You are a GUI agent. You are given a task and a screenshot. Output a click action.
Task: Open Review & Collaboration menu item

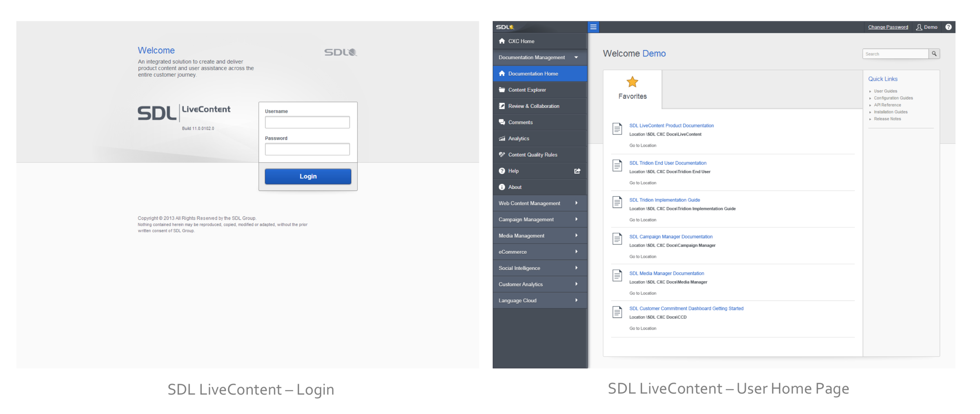tap(539, 106)
